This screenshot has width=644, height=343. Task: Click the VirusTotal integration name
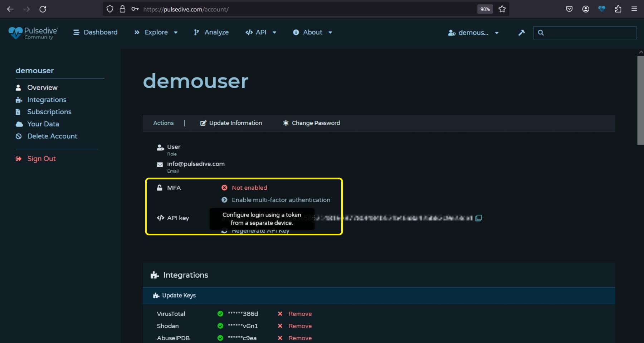coord(171,314)
